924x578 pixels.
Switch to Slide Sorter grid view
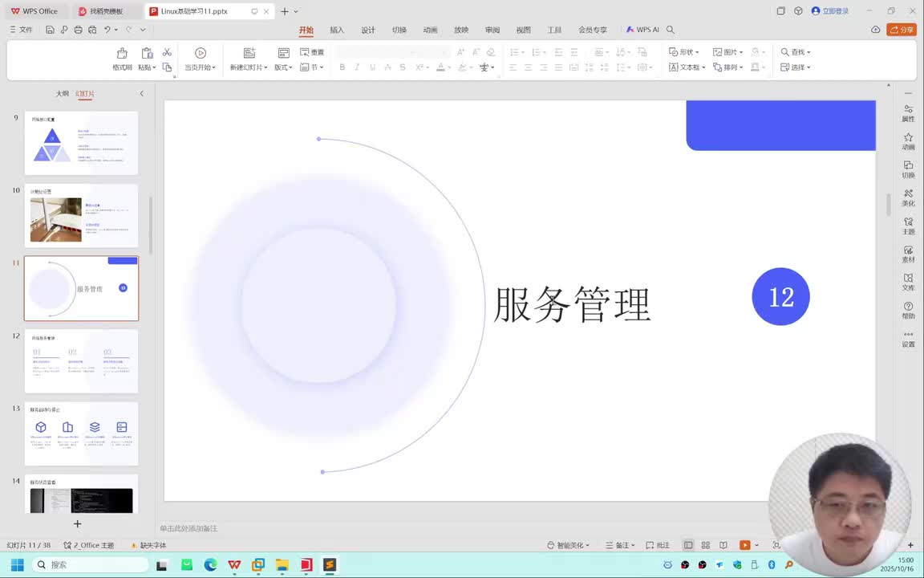(x=705, y=545)
